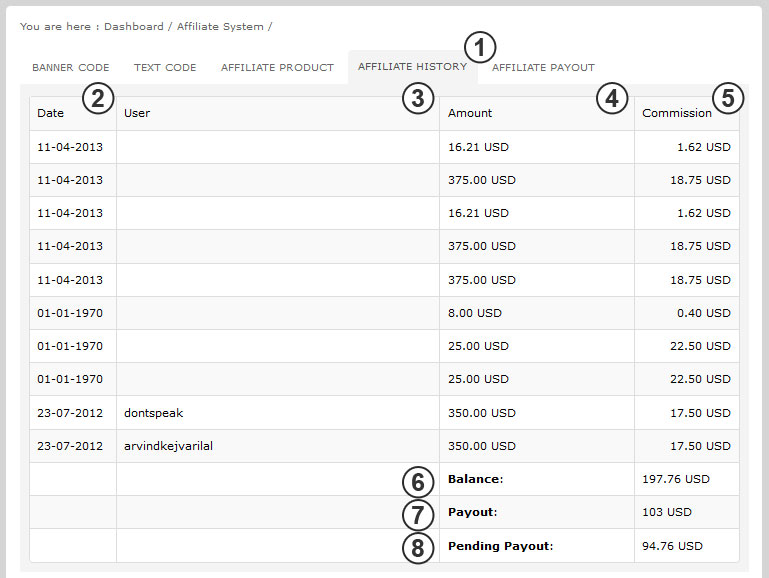Click the Balance value 197.76 USD
The width and height of the screenshot is (769, 578).
[x=675, y=479]
